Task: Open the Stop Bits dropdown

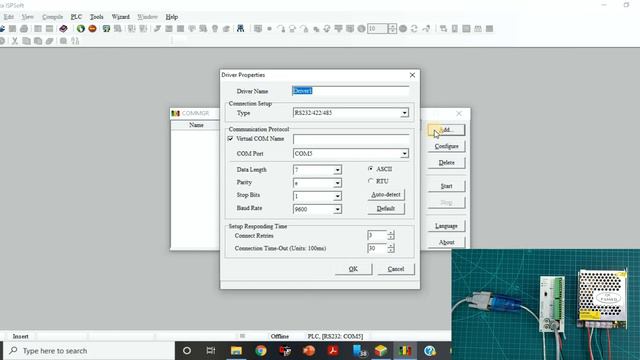Action: (338, 196)
